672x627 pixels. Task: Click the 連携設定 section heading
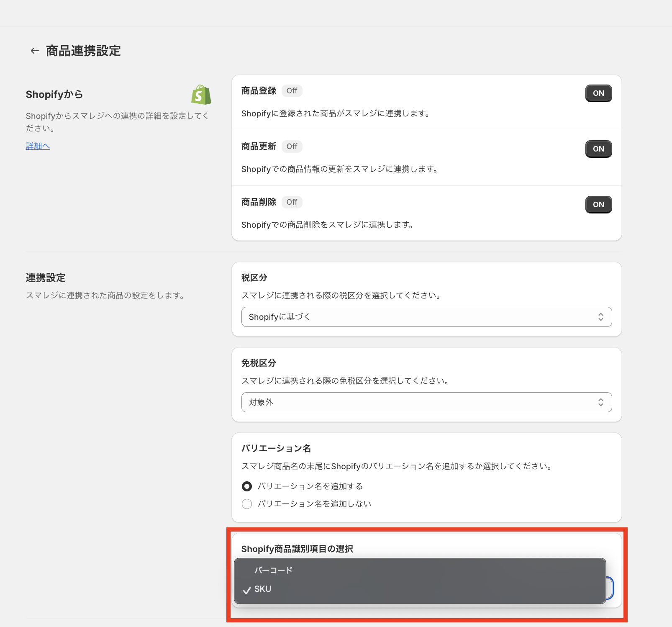[46, 278]
